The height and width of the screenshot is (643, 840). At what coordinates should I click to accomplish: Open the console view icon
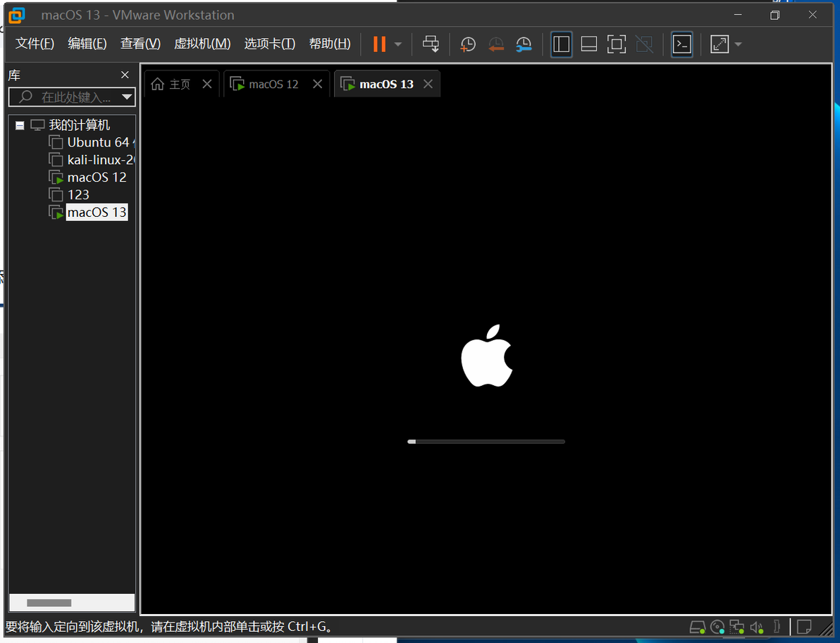pos(681,44)
